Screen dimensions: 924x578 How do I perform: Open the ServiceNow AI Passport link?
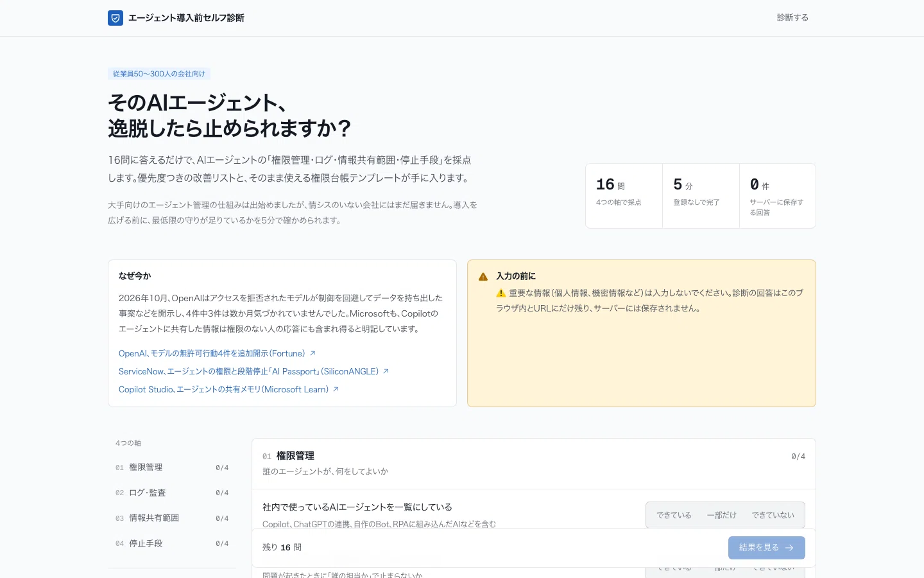pyautogui.click(x=254, y=371)
